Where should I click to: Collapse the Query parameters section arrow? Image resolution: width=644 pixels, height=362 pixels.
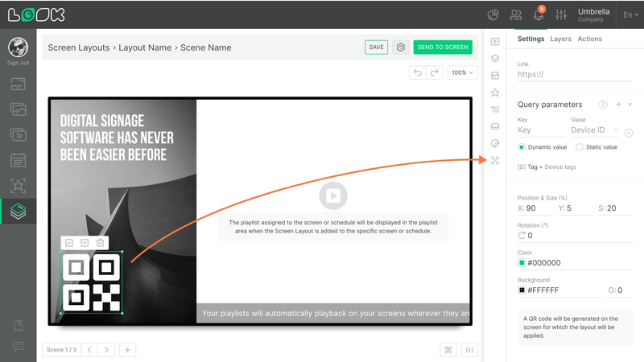tap(630, 105)
